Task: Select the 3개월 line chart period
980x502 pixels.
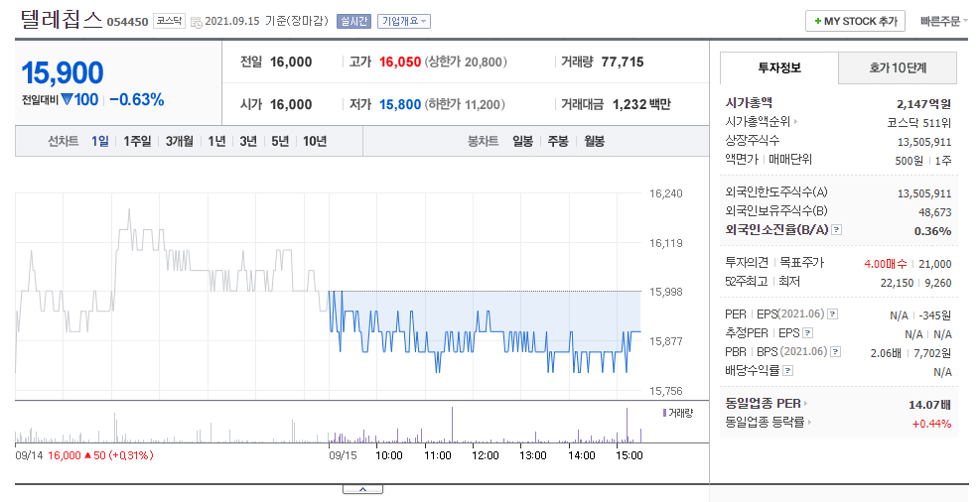Action: tap(180, 141)
